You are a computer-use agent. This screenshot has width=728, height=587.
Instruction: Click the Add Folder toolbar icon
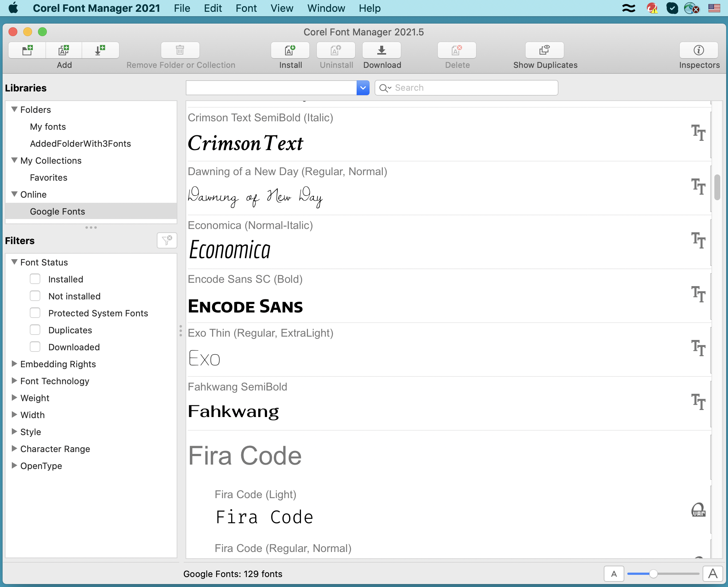[27, 50]
